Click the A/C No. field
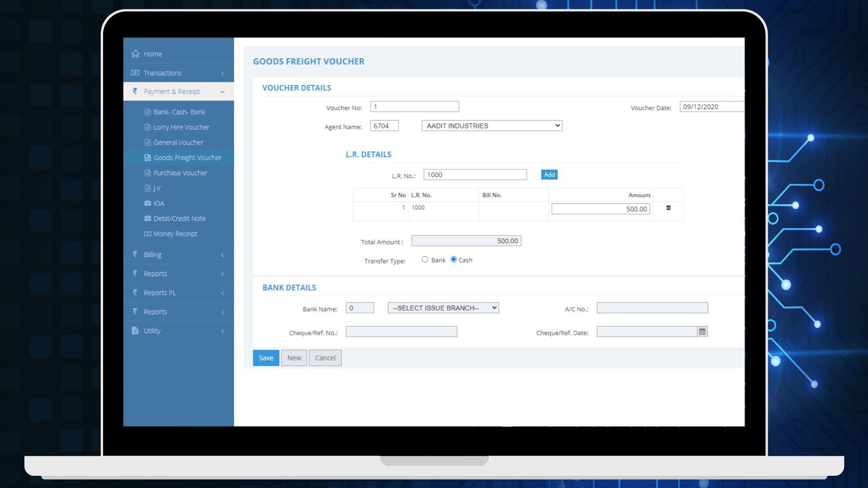 pos(652,308)
